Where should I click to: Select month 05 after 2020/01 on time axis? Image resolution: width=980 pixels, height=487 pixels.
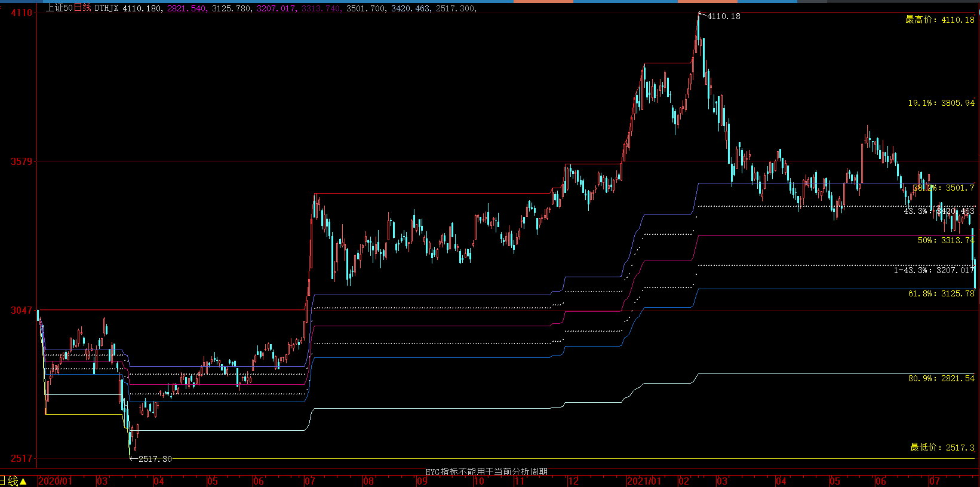[213, 481]
